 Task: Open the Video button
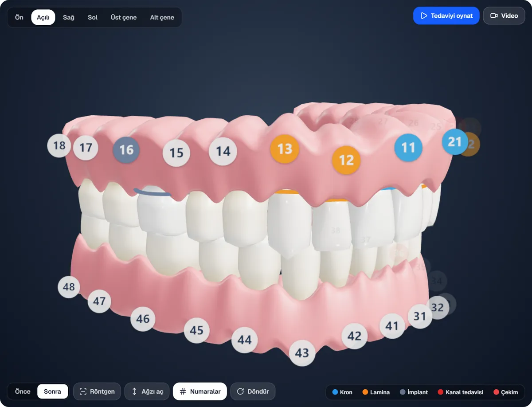tap(504, 16)
